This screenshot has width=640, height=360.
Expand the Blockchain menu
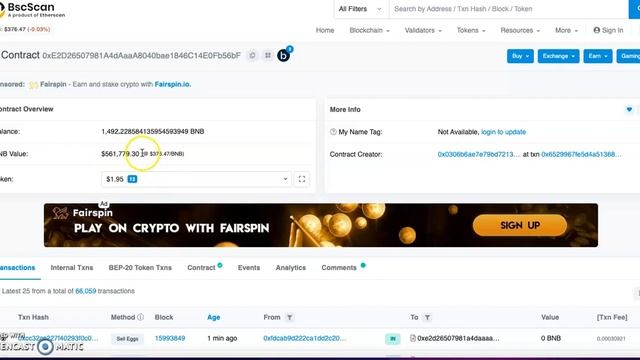pyautogui.click(x=369, y=30)
